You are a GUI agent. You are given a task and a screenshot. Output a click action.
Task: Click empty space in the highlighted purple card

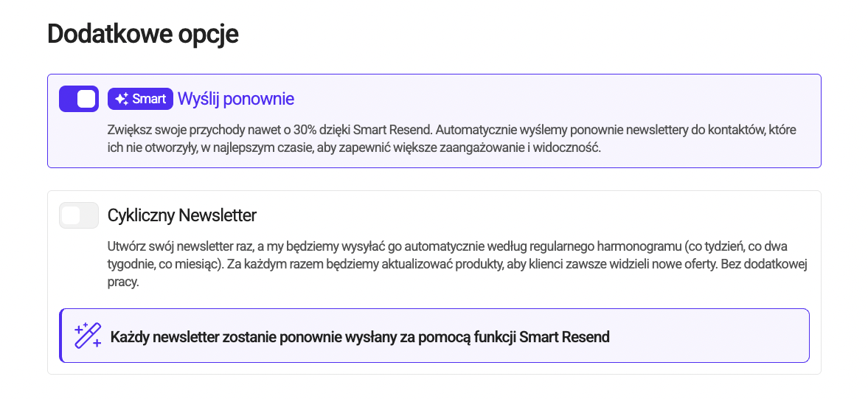tap(554, 100)
